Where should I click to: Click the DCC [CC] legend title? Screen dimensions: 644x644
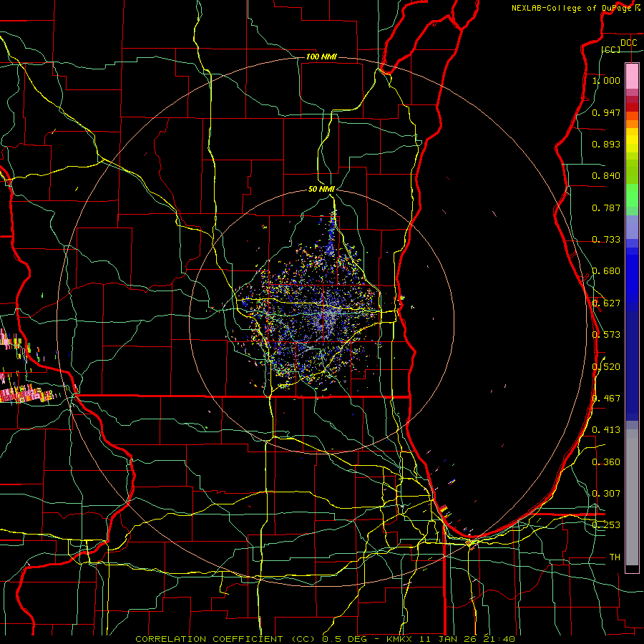pyautogui.click(x=618, y=46)
